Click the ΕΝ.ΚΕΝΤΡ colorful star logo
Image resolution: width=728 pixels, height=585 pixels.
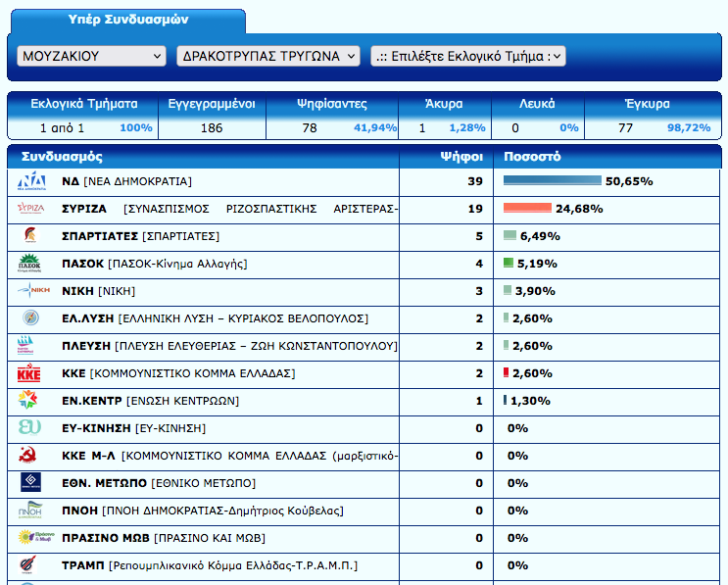click(x=31, y=401)
